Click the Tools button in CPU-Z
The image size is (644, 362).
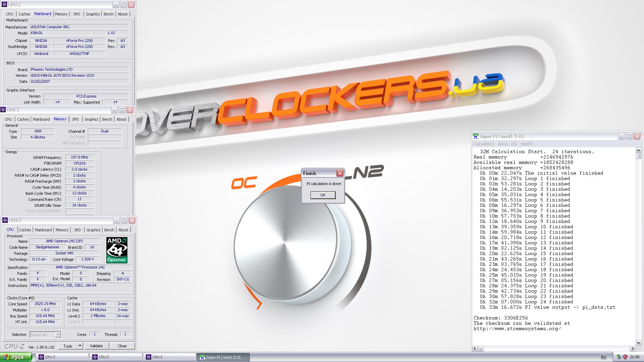coord(68,346)
